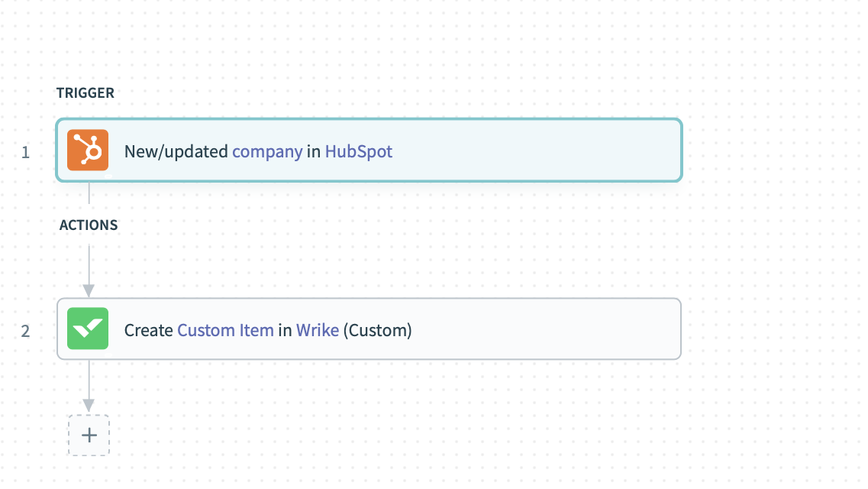Click the 'Create' text in the action step
Image resolution: width=868 pixels, height=489 pixels.
[x=149, y=330]
